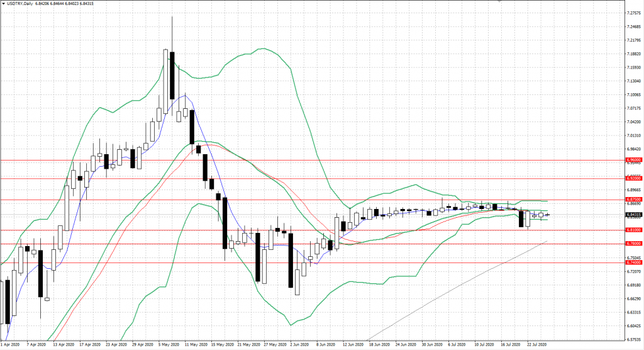The width and height of the screenshot is (644, 350).
Task: Pick the red 6.78000 price tag
Action: 633,244
